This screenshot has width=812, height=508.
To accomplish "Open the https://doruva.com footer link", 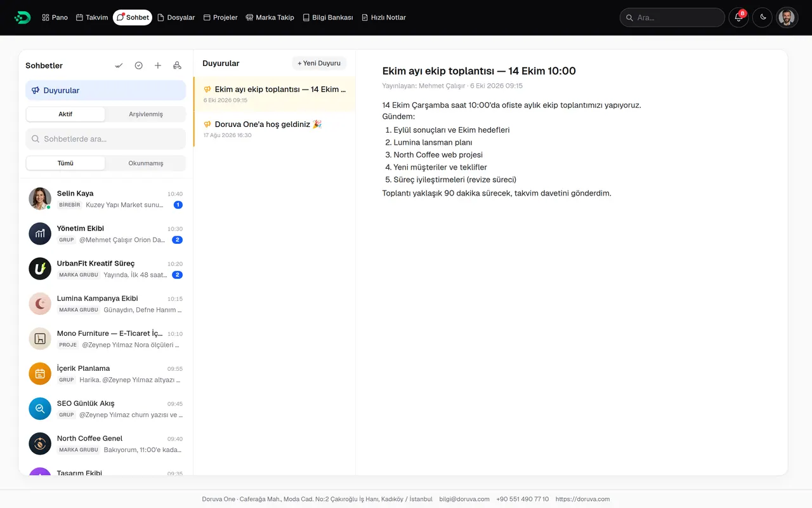I will tap(582, 499).
